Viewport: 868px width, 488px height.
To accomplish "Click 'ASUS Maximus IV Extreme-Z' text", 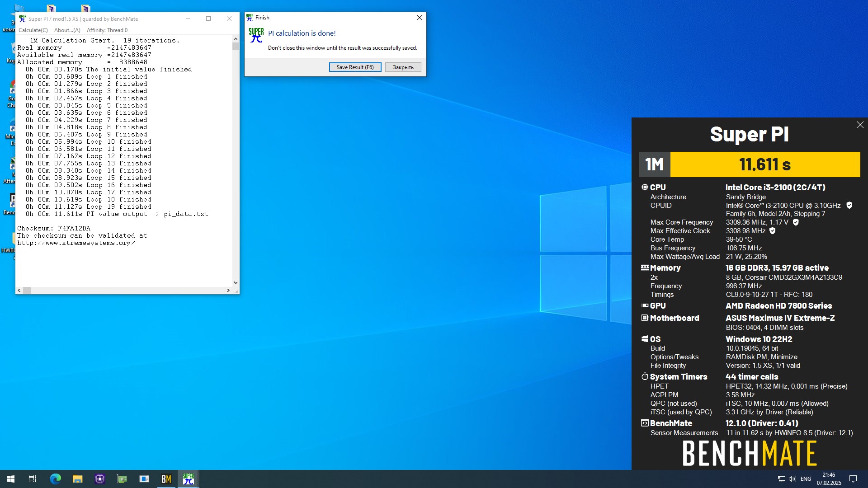I will click(x=780, y=318).
